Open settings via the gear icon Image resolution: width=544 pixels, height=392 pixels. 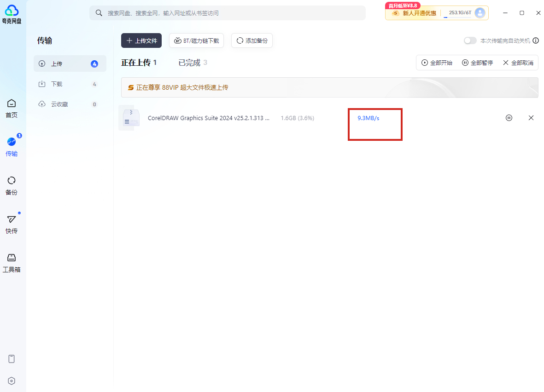[11, 380]
